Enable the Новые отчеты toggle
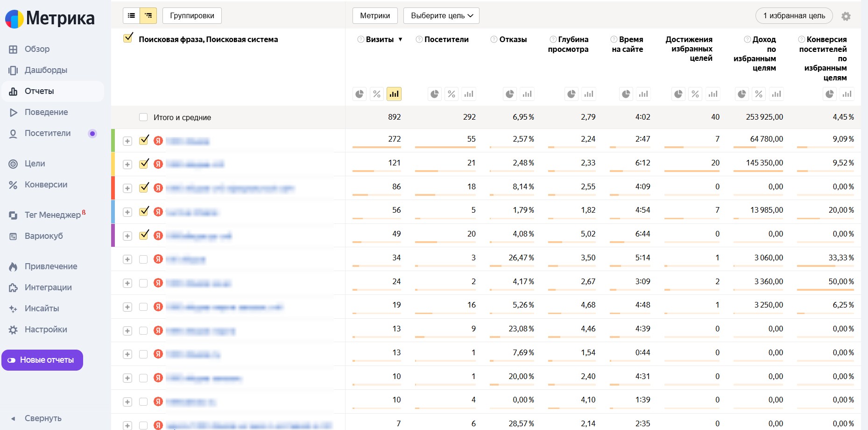The image size is (868, 430). pyautogui.click(x=42, y=360)
